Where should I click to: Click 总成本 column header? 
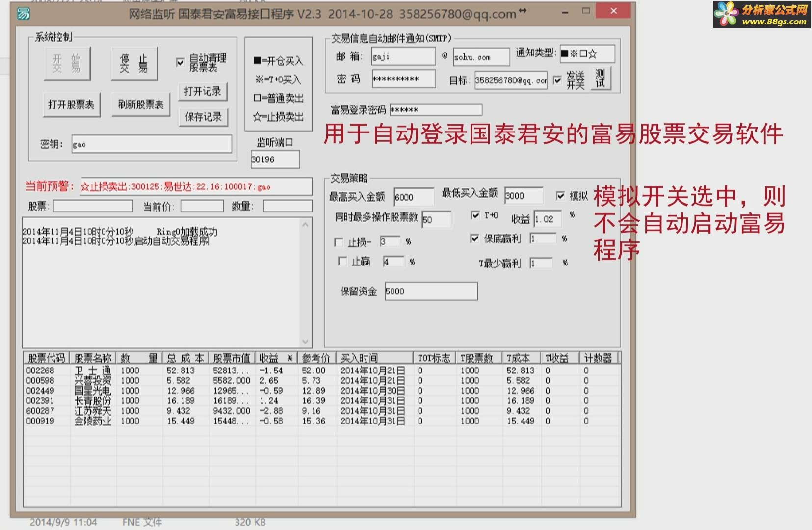pyautogui.click(x=186, y=358)
